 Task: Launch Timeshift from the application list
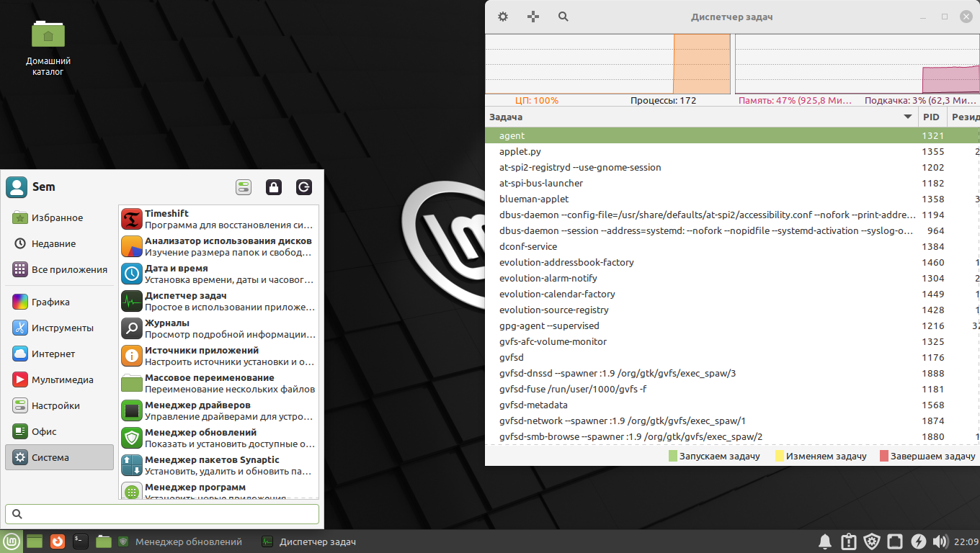point(218,219)
